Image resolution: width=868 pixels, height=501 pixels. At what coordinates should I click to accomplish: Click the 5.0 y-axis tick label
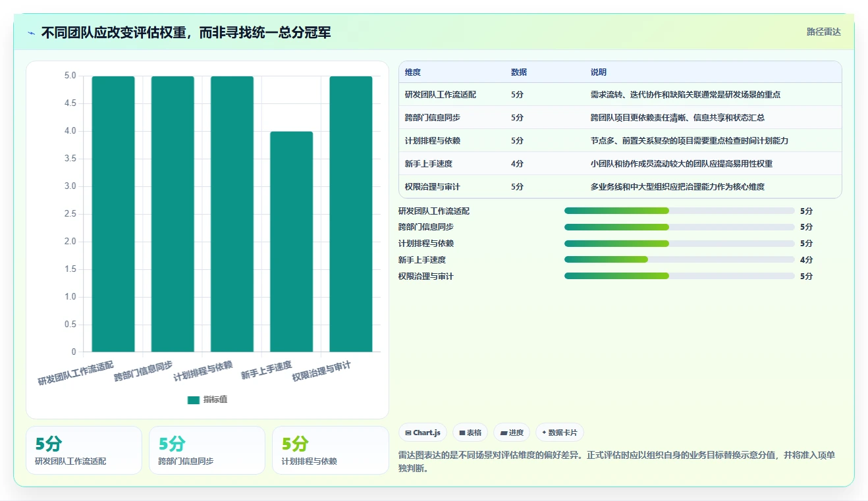click(70, 76)
